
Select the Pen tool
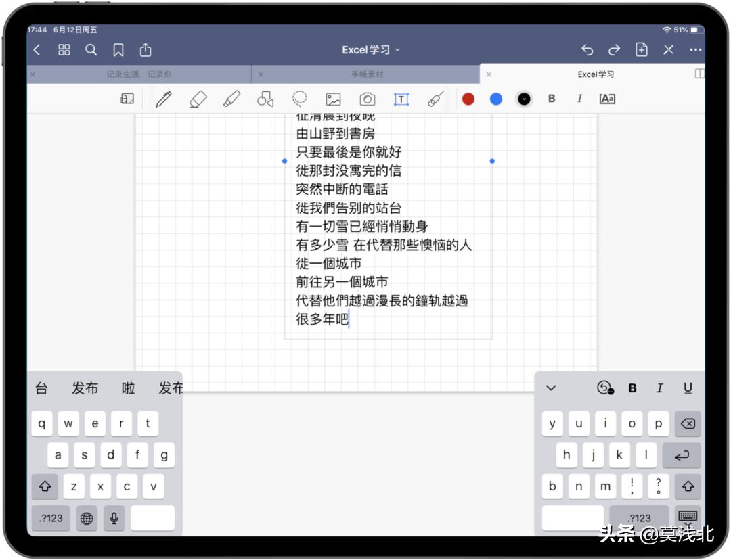click(x=164, y=99)
